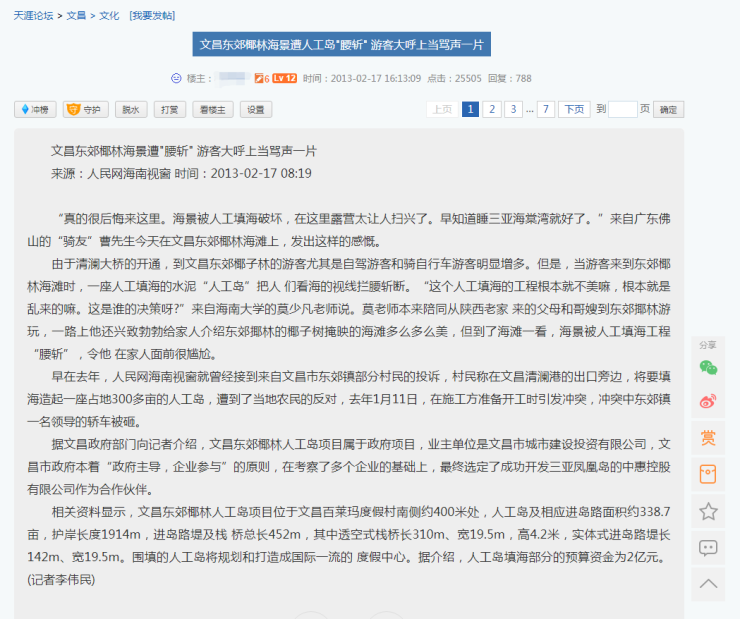Focus the page number input field
The height and width of the screenshot is (619, 740).
623,109
